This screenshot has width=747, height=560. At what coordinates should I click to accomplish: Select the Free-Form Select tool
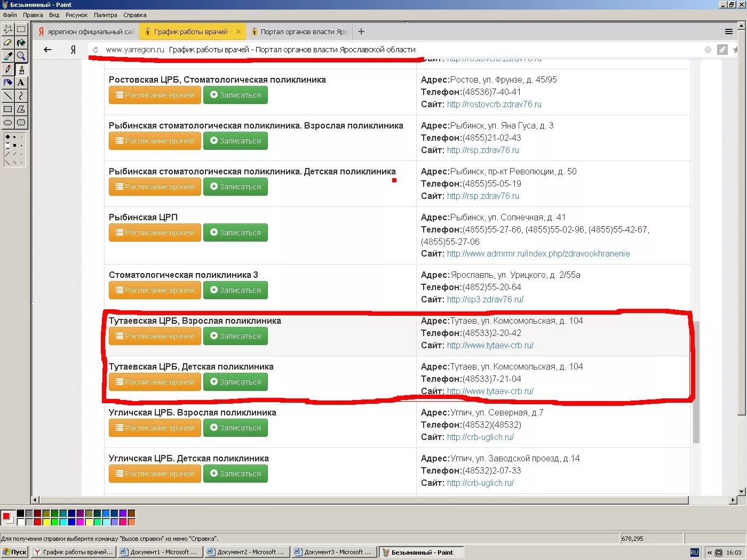pyautogui.click(x=8, y=29)
